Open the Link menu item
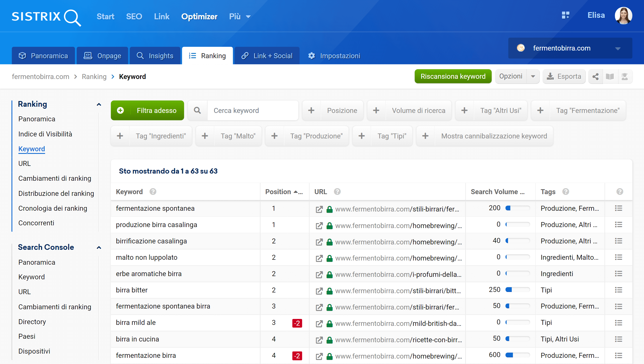The width and height of the screenshot is (644, 364). pos(162,17)
